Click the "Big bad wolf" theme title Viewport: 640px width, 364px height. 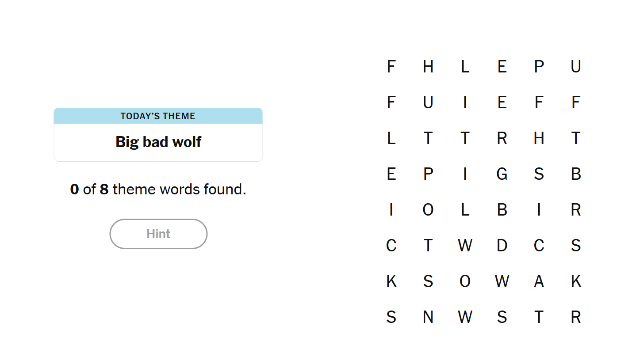[158, 142]
